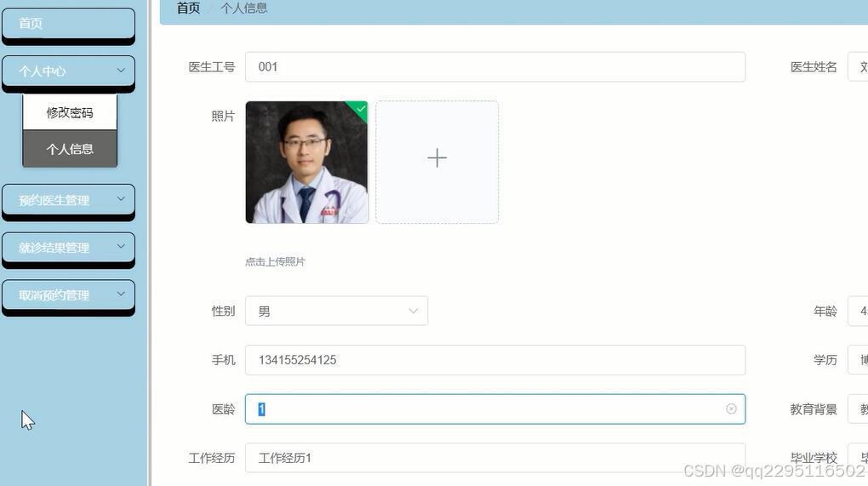Viewport: 868px width, 486px height.
Task: Focus the 手机 input field
Action: click(x=495, y=360)
